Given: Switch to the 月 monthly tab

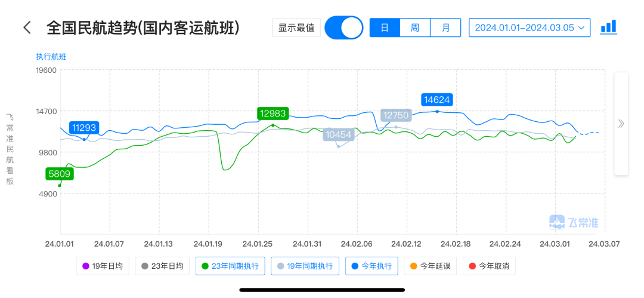Looking at the screenshot, I should pyautogui.click(x=445, y=27).
